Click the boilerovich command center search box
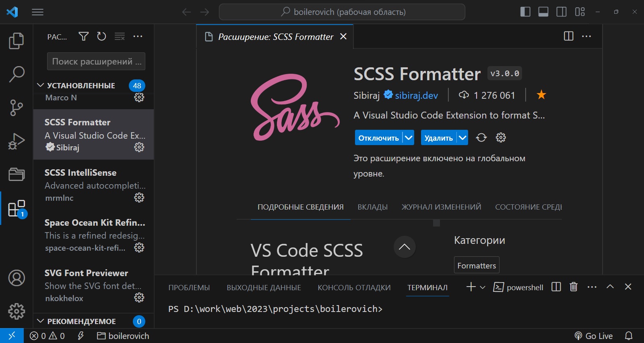The width and height of the screenshot is (644, 343). (342, 12)
